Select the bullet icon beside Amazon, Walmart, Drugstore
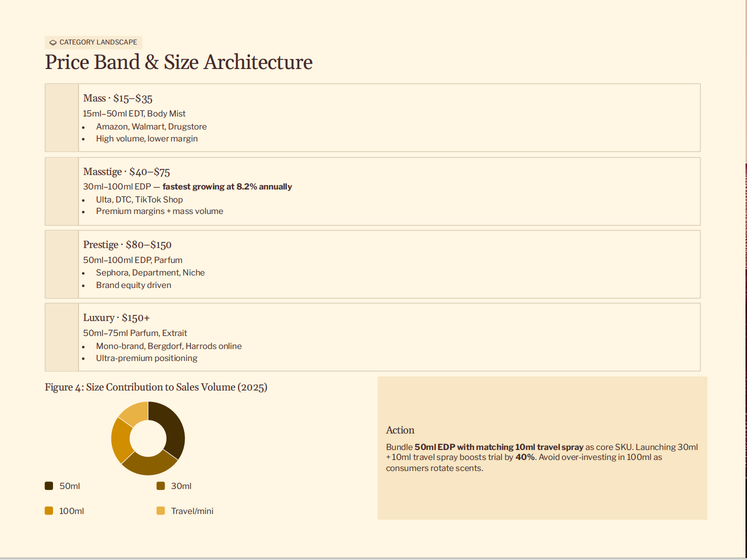Image resolution: width=747 pixels, height=560 pixels. click(x=84, y=127)
